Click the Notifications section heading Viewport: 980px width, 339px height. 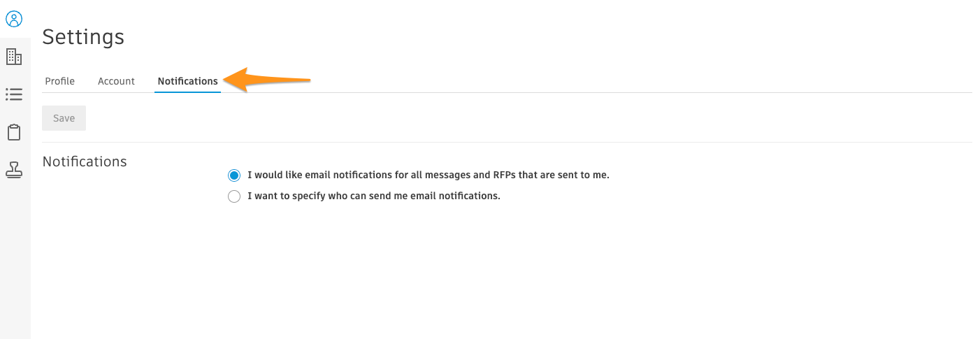click(x=85, y=161)
